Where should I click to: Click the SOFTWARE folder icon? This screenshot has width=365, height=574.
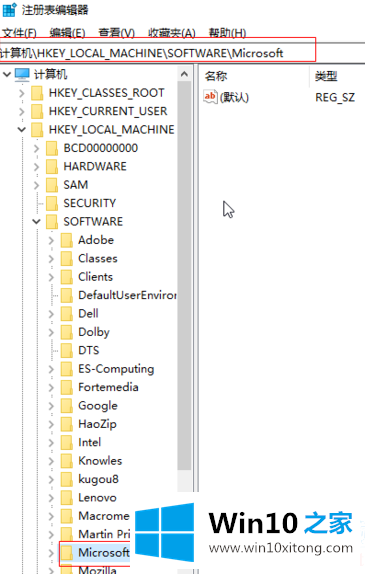click(52, 221)
